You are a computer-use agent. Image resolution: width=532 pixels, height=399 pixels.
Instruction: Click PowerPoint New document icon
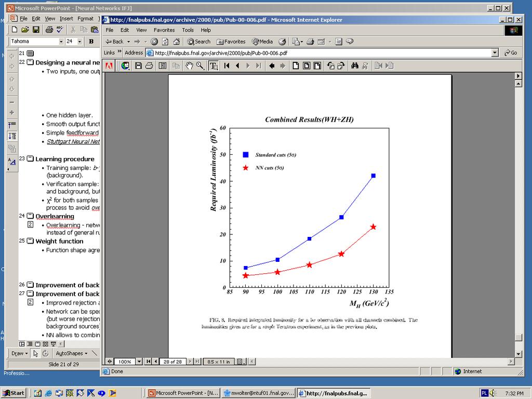tap(15, 30)
